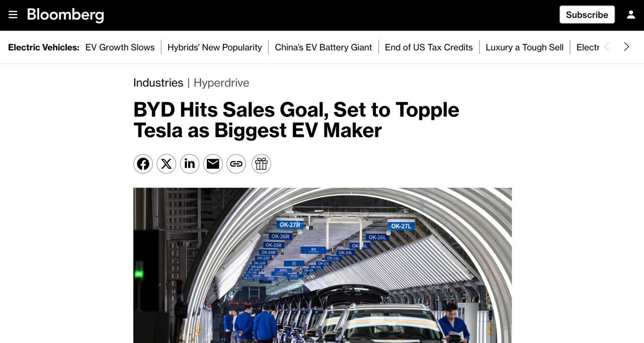Image resolution: width=644 pixels, height=343 pixels.
Task: Open the Hyperdrive section link
Action: [x=221, y=83]
